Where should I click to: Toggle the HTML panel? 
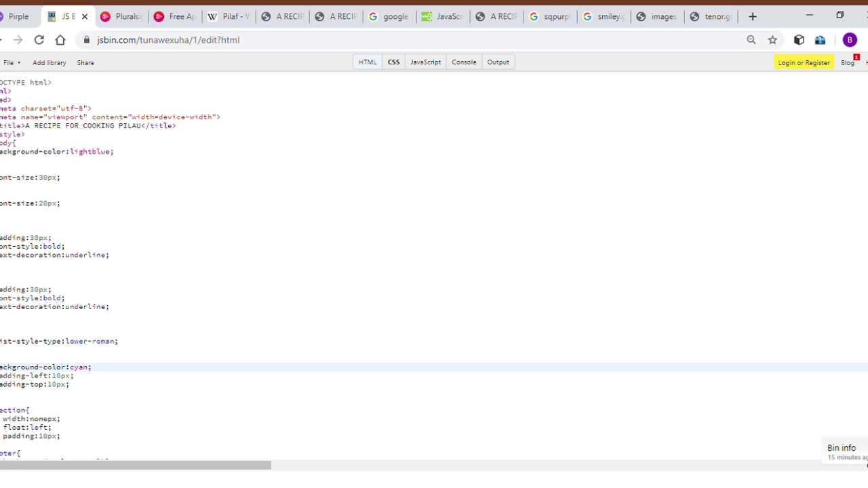pos(368,62)
